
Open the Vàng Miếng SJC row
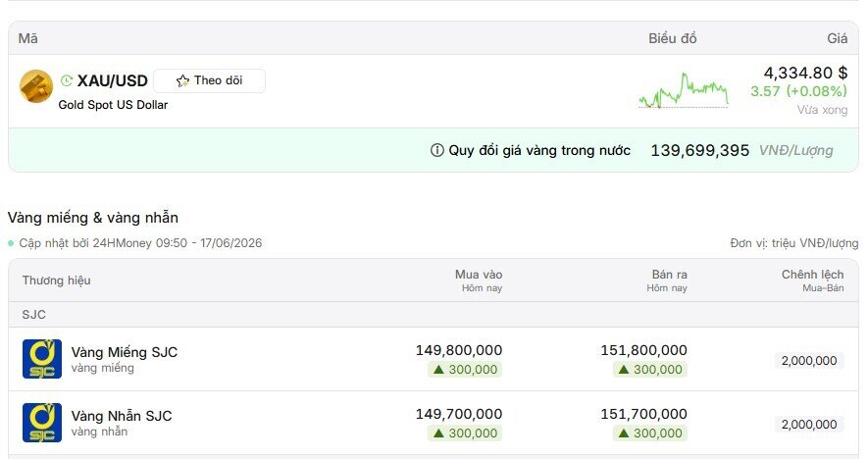[x=434, y=359]
